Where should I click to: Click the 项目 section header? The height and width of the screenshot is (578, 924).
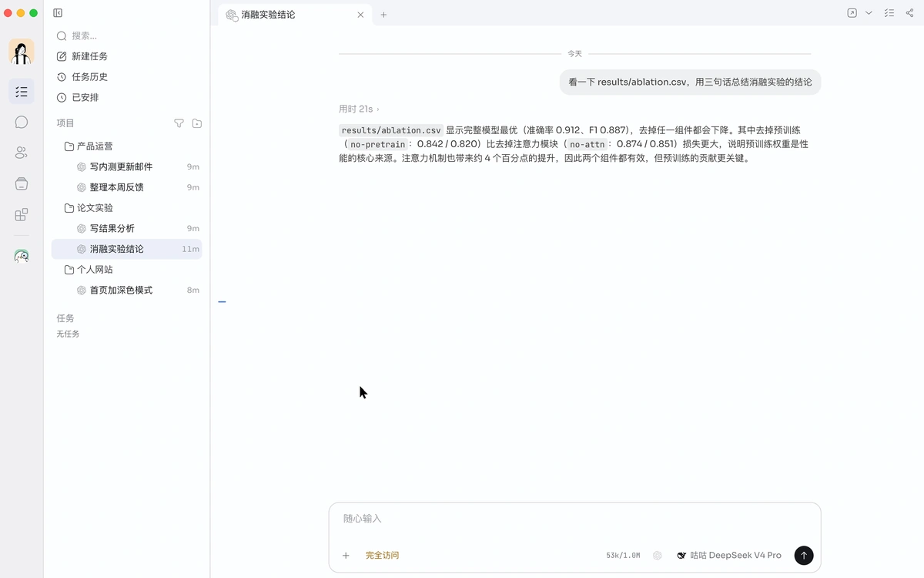click(x=65, y=123)
